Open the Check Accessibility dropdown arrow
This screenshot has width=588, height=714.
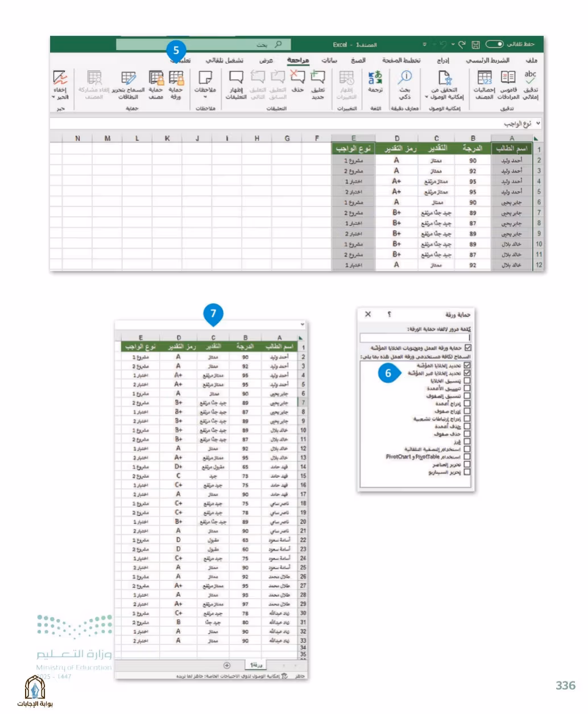pyautogui.click(x=426, y=97)
